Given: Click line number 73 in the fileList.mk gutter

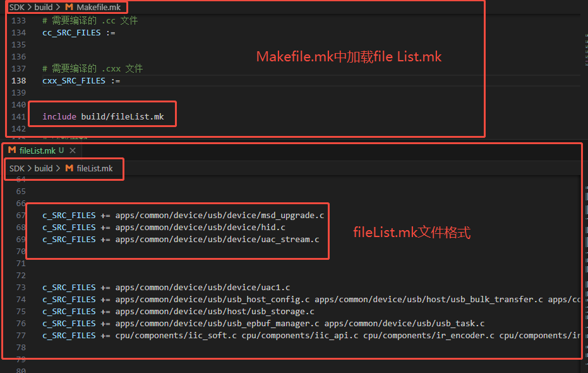Looking at the screenshot, I should [x=21, y=288].
